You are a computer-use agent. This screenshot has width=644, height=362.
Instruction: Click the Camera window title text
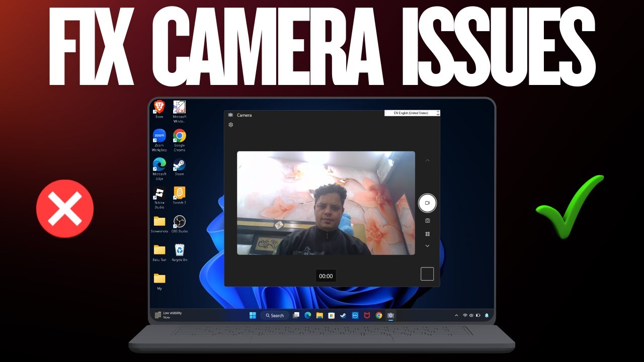[x=245, y=115]
